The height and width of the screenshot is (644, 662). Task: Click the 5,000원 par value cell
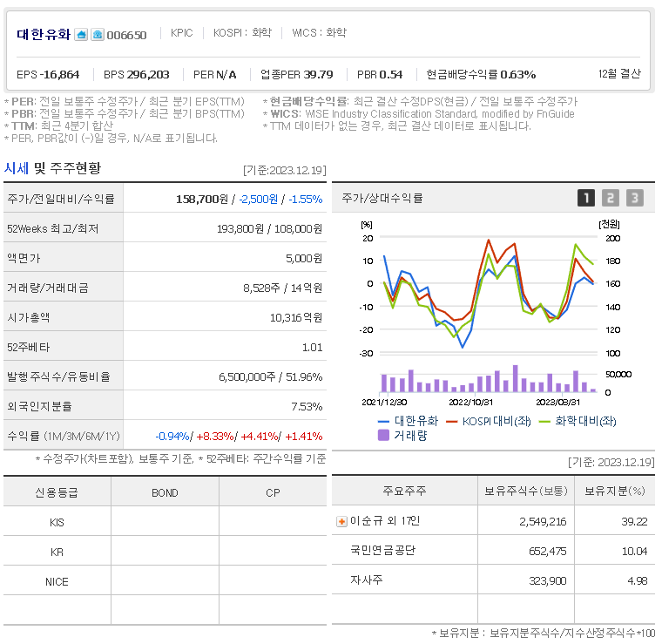(304, 259)
